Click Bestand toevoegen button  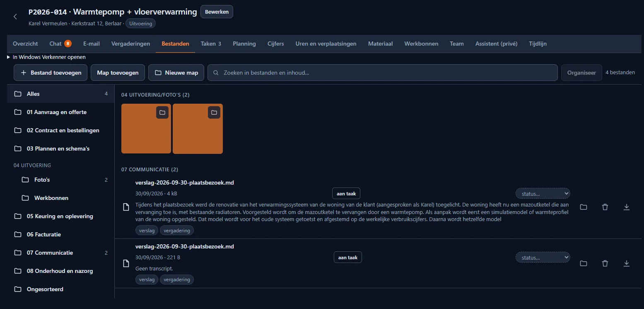pyautogui.click(x=51, y=73)
